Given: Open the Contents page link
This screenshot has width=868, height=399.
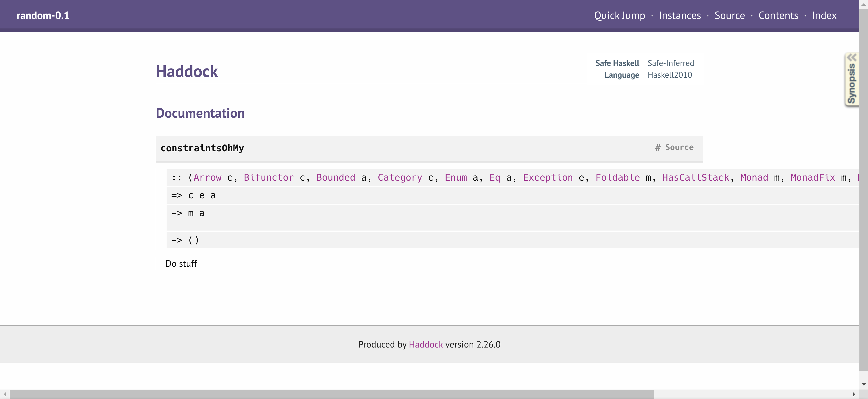Looking at the screenshot, I should point(778,16).
